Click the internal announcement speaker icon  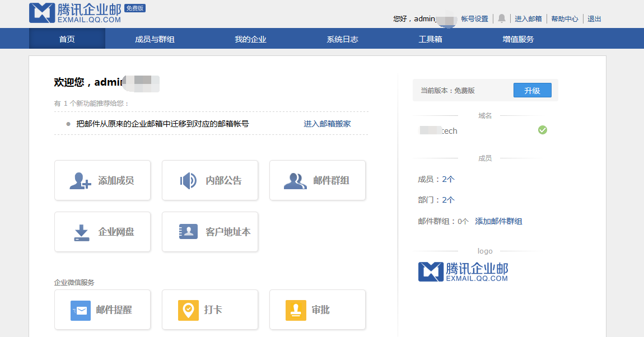click(188, 181)
